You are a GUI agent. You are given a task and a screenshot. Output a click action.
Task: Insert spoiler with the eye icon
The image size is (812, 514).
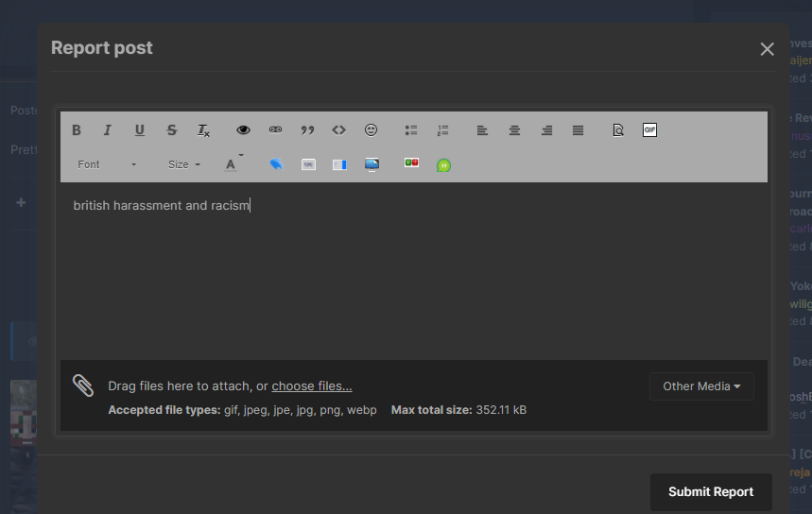point(243,130)
